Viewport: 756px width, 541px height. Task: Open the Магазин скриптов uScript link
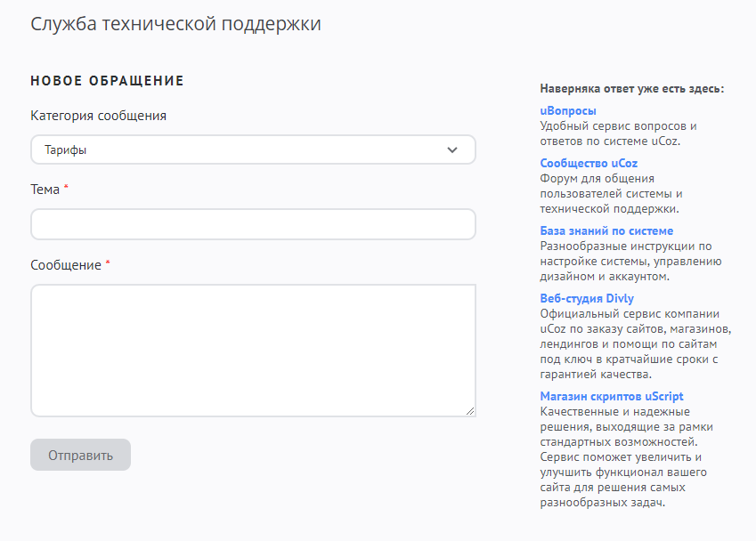pos(612,396)
